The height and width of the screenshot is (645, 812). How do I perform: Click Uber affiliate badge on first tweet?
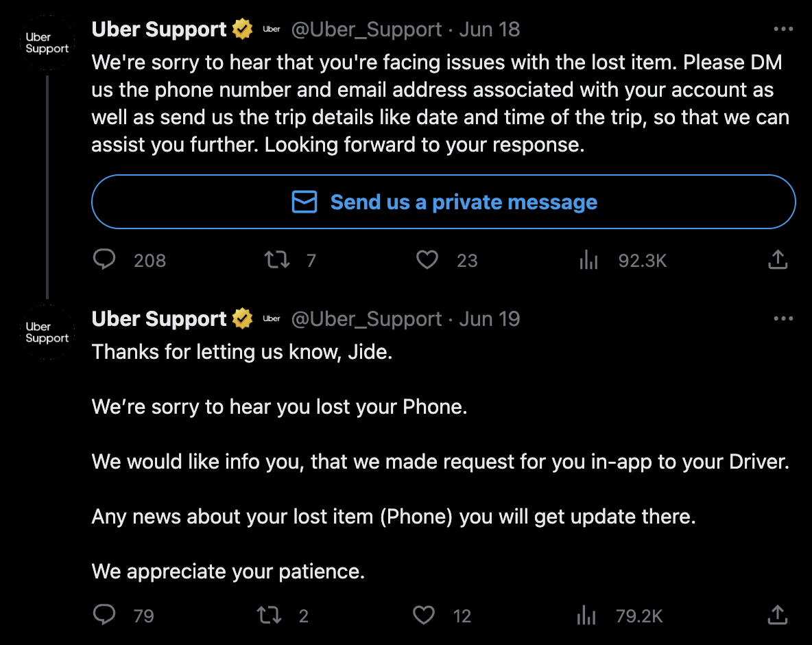(272, 29)
